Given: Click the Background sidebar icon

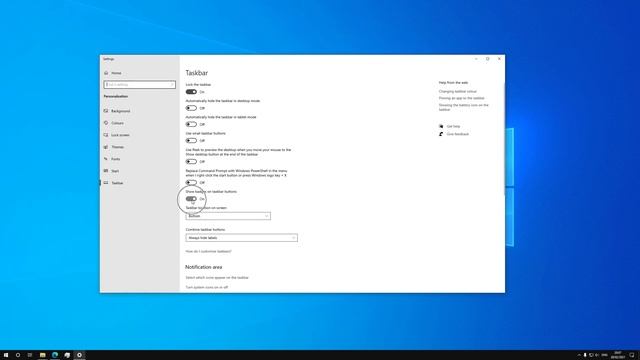Looking at the screenshot, I should pos(106,111).
